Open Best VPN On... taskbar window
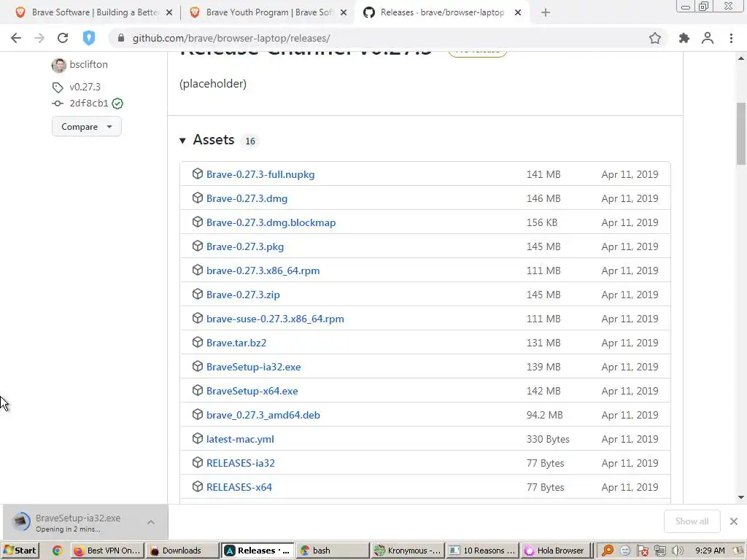This screenshot has width=747, height=560. coord(108,551)
